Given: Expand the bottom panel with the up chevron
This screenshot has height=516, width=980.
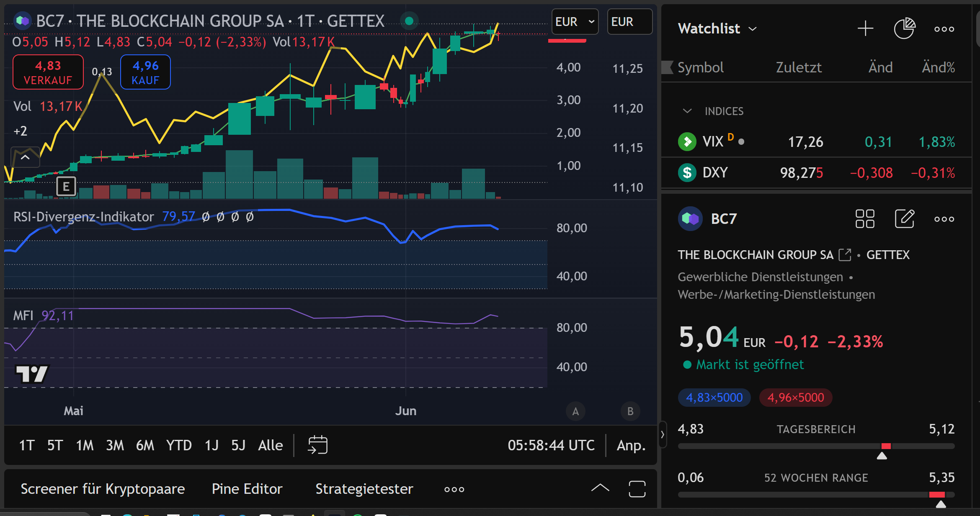Looking at the screenshot, I should click(600, 488).
